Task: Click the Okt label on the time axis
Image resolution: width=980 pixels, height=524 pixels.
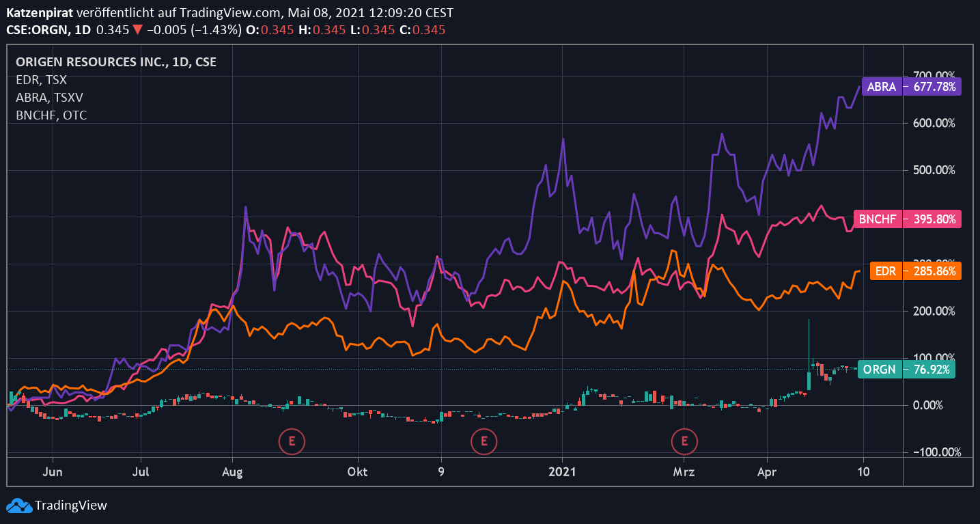Action: tap(357, 472)
